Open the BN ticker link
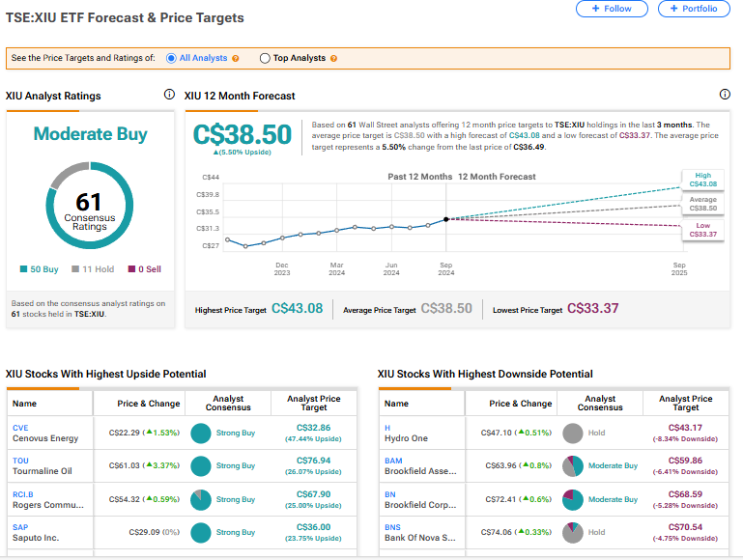The height and width of the screenshot is (560, 743). pos(390,494)
